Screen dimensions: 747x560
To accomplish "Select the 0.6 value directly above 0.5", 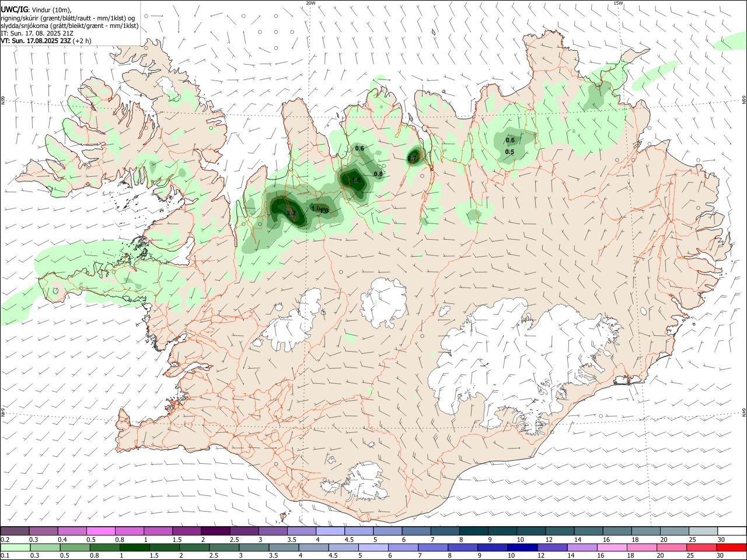I will click(x=510, y=140).
